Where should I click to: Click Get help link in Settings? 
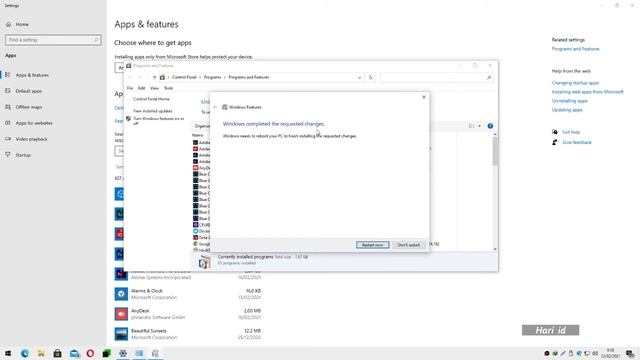[x=571, y=132]
